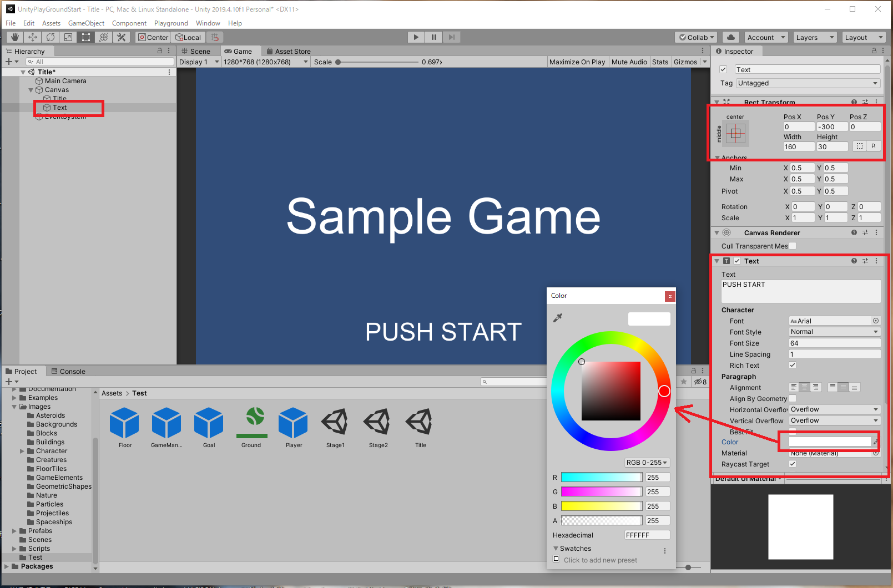Enable Align By Geometry
893x588 pixels.
(793, 398)
